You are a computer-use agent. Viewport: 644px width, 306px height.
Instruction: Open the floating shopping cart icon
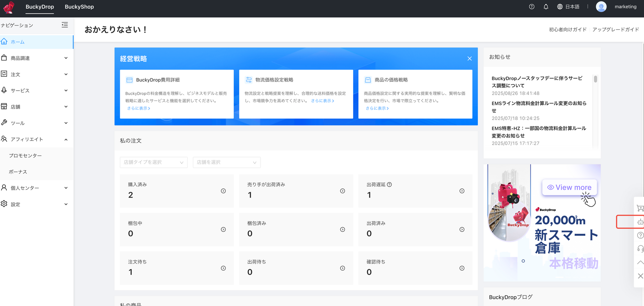(x=640, y=208)
